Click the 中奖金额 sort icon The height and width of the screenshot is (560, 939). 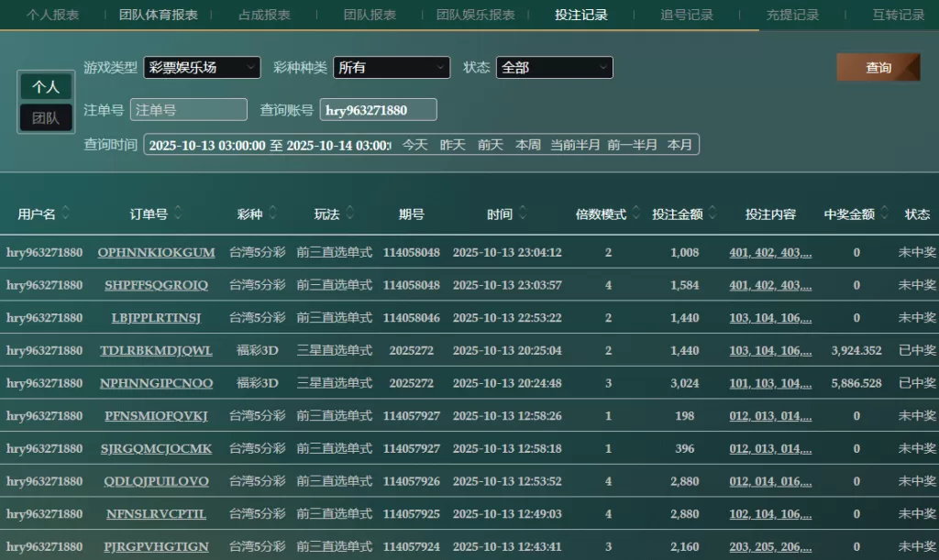pyautogui.click(x=884, y=214)
